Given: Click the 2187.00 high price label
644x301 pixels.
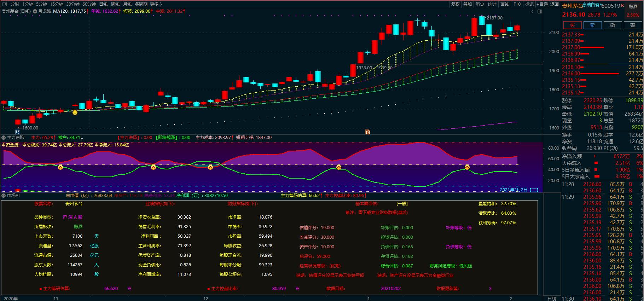Looking at the screenshot, I should (x=494, y=18).
